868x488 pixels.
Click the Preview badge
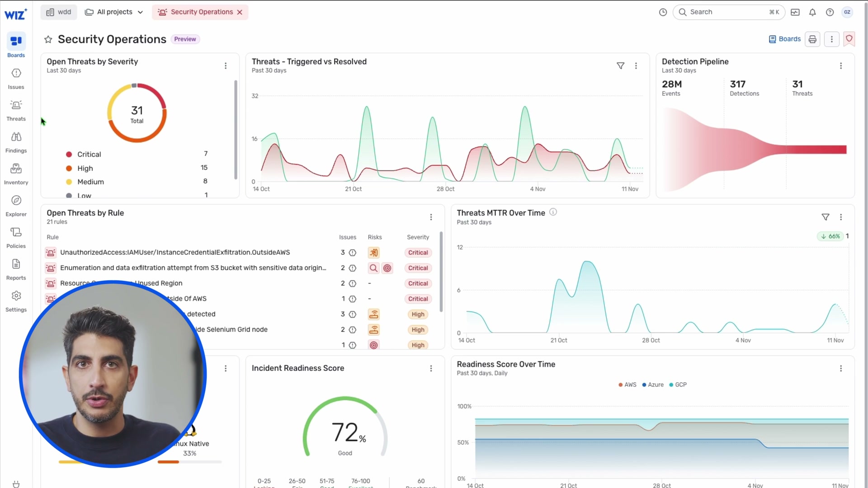[x=185, y=39]
